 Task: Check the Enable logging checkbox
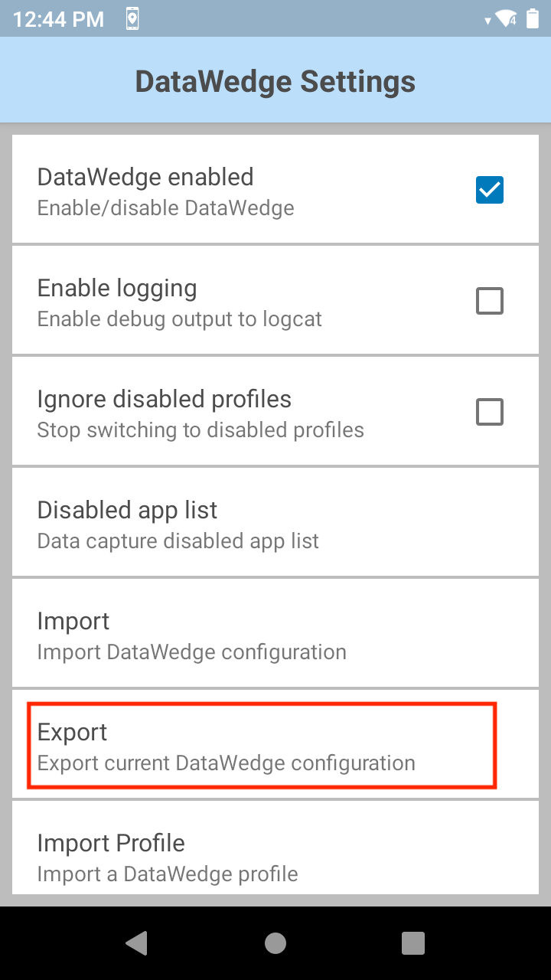pos(490,301)
